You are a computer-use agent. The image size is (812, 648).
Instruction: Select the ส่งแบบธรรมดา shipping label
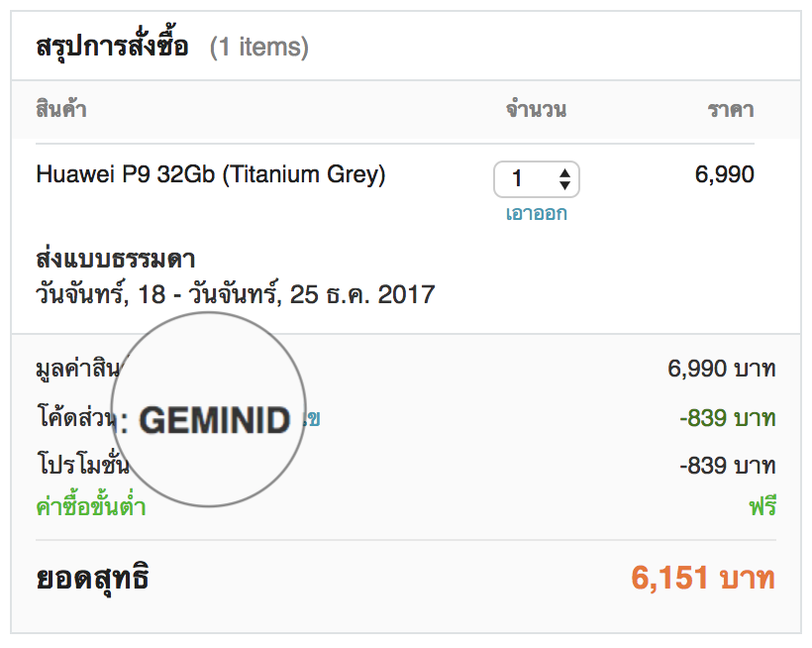[x=116, y=260]
